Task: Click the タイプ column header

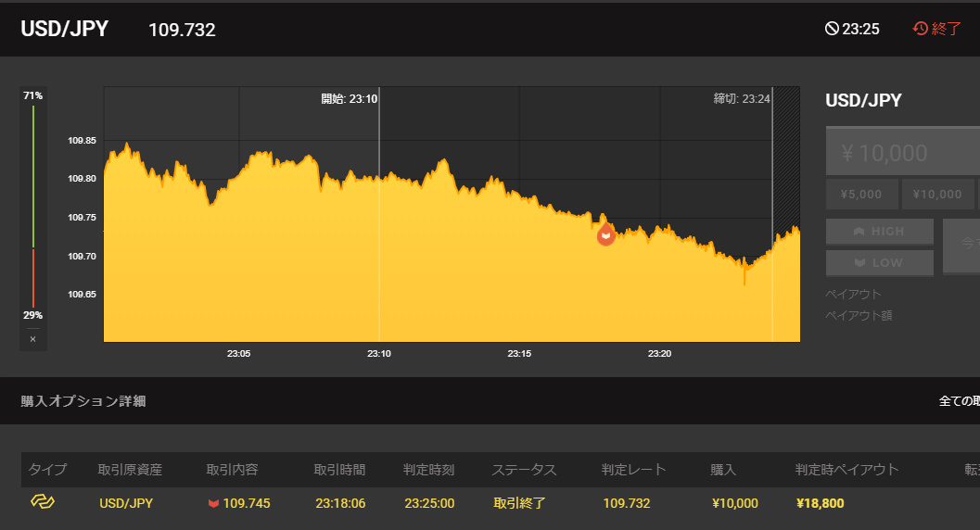Action: tap(47, 470)
